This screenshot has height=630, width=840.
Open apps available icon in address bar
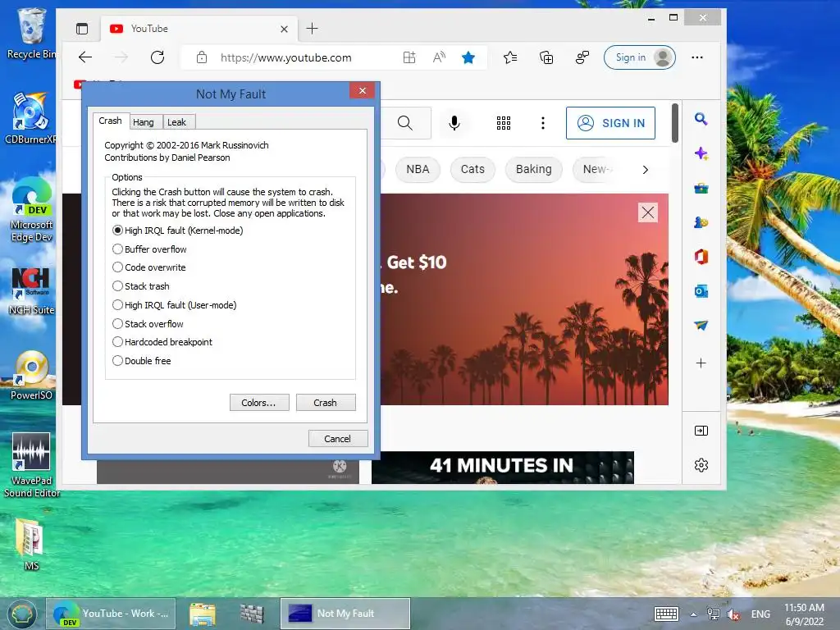pyautogui.click(x=409, y=57)
